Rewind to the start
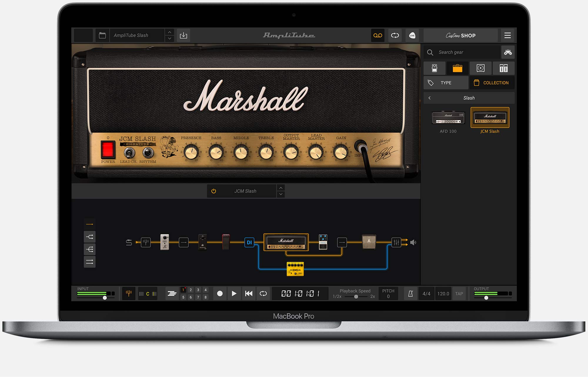Viewport: 588px width, 377px height. click(249, 293)
